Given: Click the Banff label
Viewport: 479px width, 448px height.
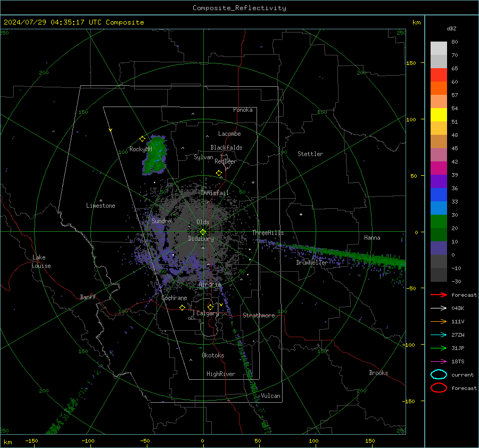Looking at the screenshot, I should [88, 297].
